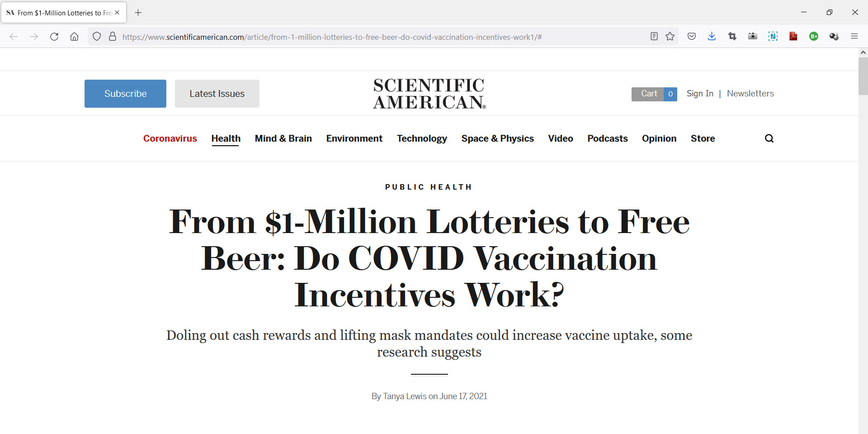The height and width of the screenshot is (434, 868).
Task: Reload the current page
Action: [x=54, y=37]
